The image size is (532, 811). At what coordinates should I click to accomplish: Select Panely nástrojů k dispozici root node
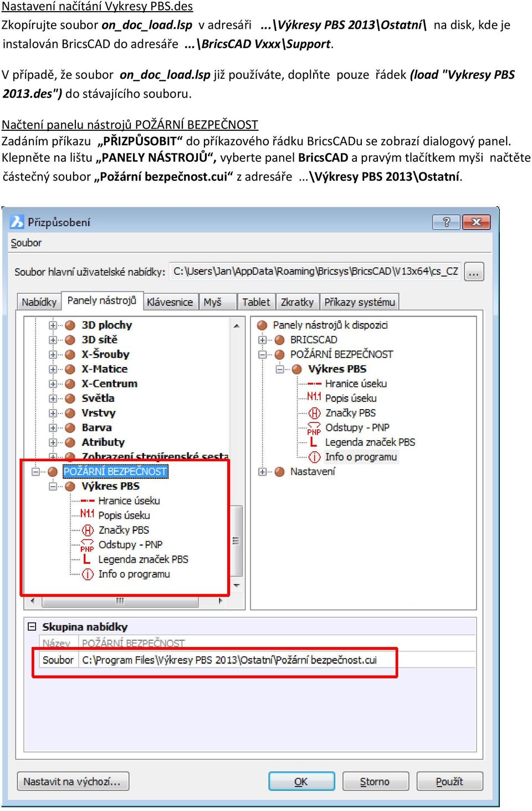coord(330,325)
